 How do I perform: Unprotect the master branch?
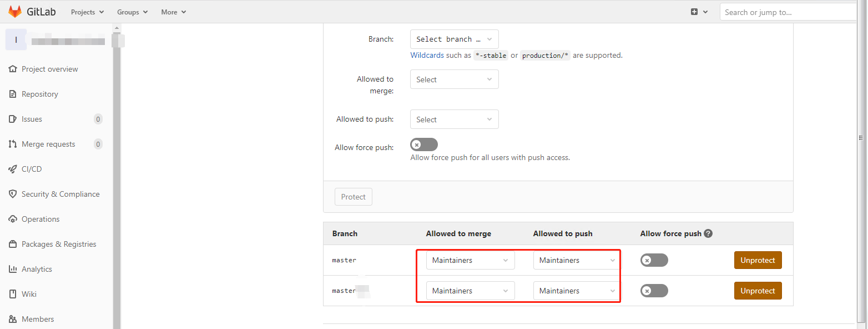click(758, 260)
